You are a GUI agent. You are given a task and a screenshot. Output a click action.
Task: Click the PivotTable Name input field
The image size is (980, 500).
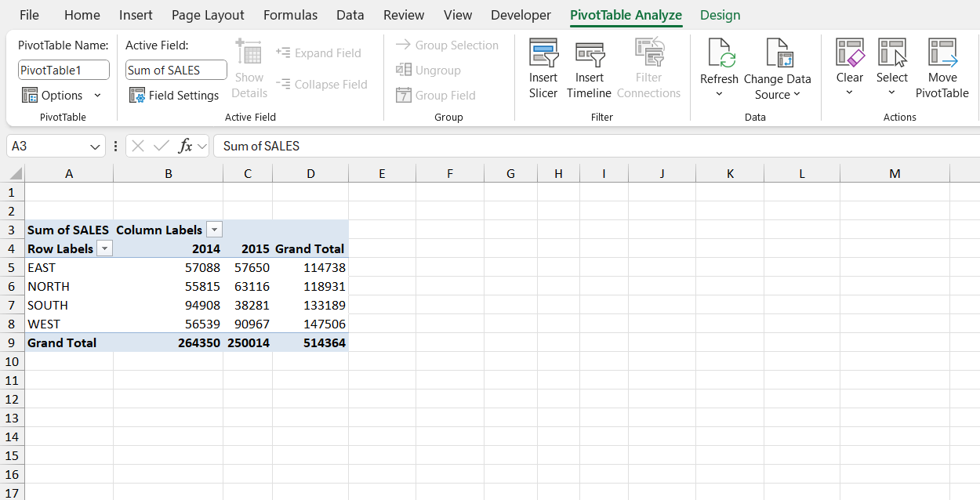(63, 69)
